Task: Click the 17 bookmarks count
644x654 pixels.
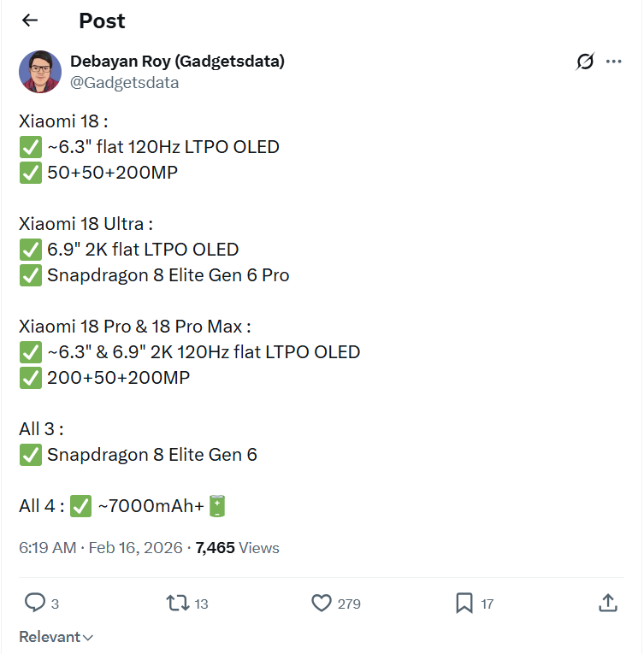Action: [487, 604]
